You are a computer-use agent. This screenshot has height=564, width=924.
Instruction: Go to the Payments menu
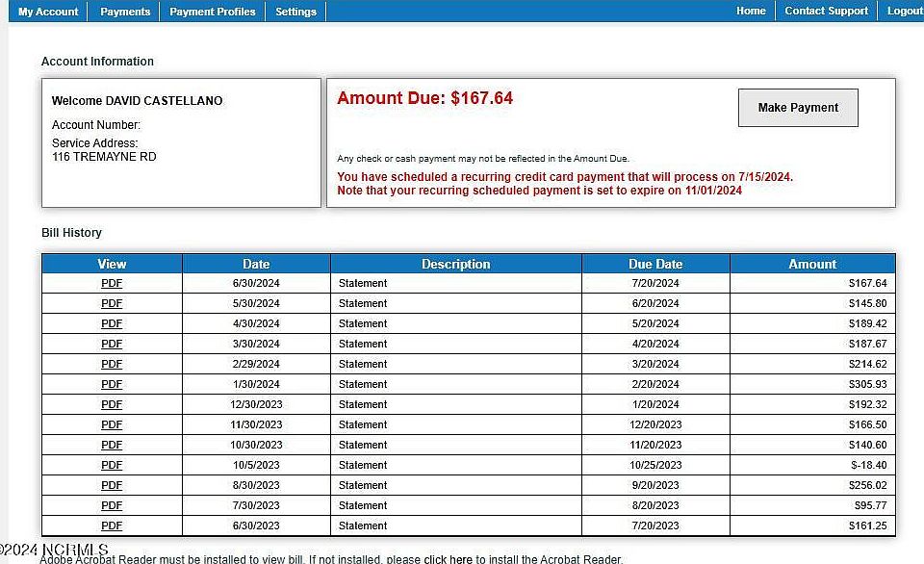click(x=125, y=12)
